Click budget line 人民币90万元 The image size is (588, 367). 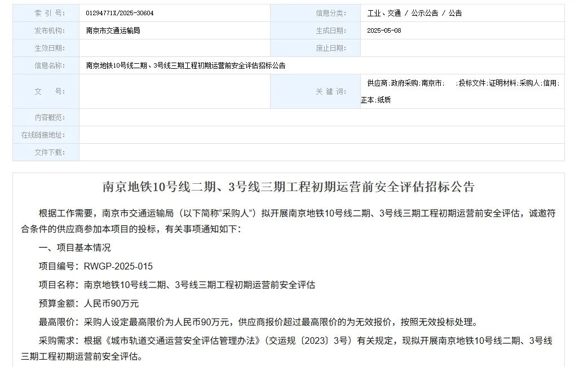(x=89, y=304)
